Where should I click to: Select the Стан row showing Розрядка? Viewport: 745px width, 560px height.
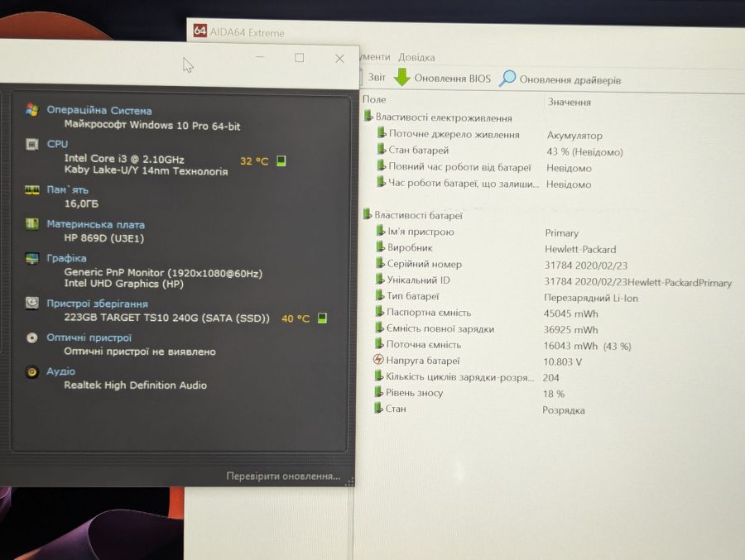[x=479, y=409]
